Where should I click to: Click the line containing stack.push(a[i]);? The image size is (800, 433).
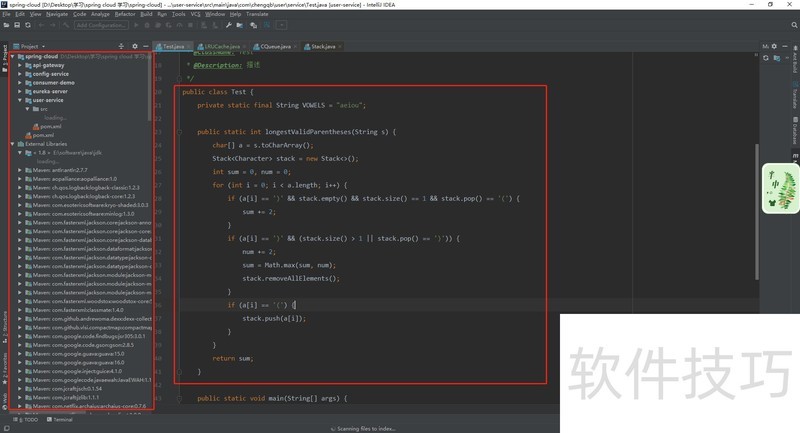pyautogui.click(x=274, y=318)
